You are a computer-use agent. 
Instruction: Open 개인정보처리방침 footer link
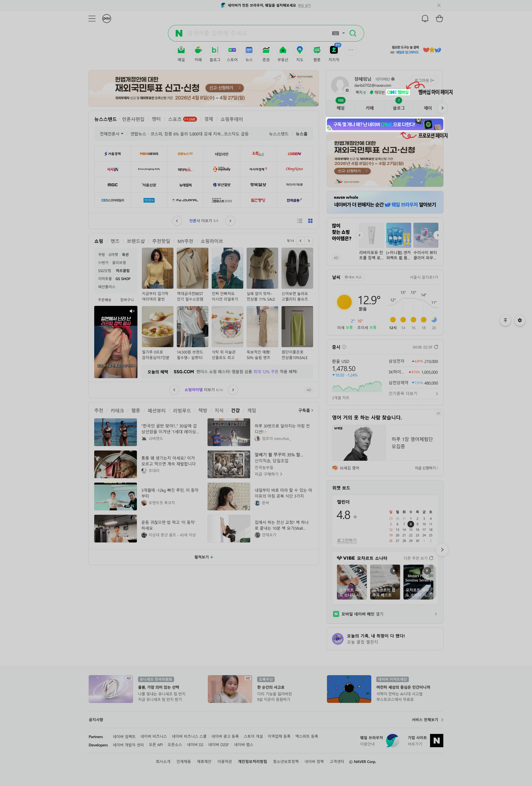tap(252, 762)
